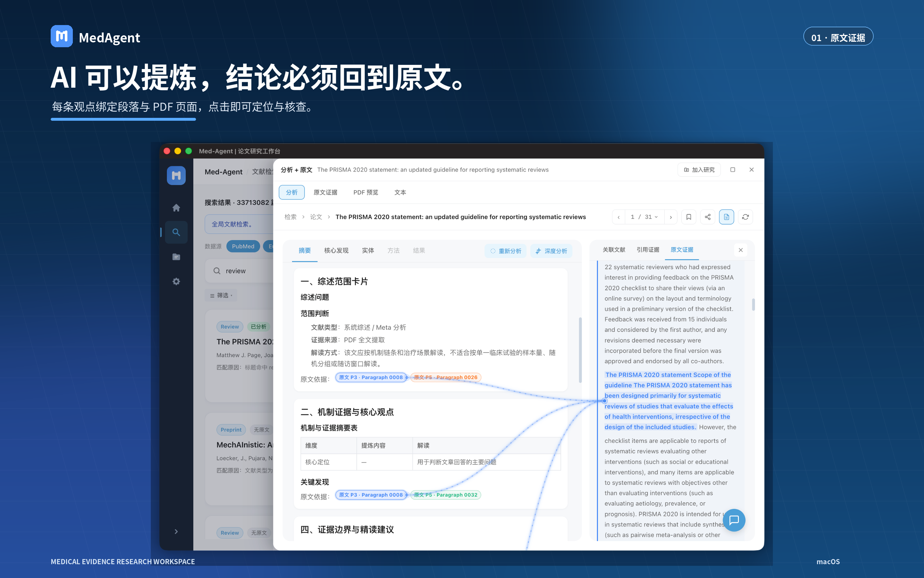
Task: Maximize the analysis dialog square icon
Action: click(732, 170)
